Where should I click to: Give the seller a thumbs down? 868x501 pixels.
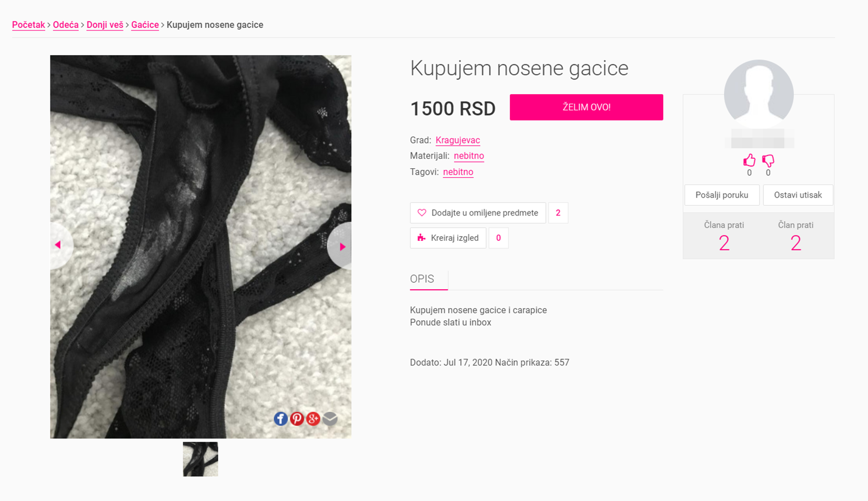(x=768, y=160)
